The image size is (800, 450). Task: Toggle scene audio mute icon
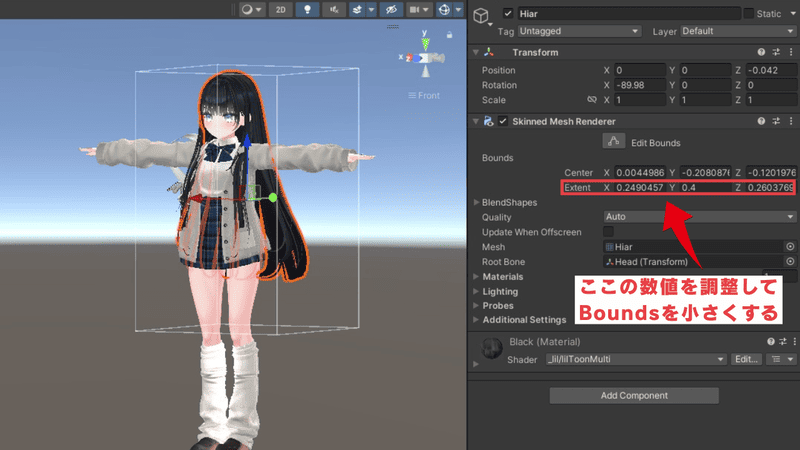332,10
